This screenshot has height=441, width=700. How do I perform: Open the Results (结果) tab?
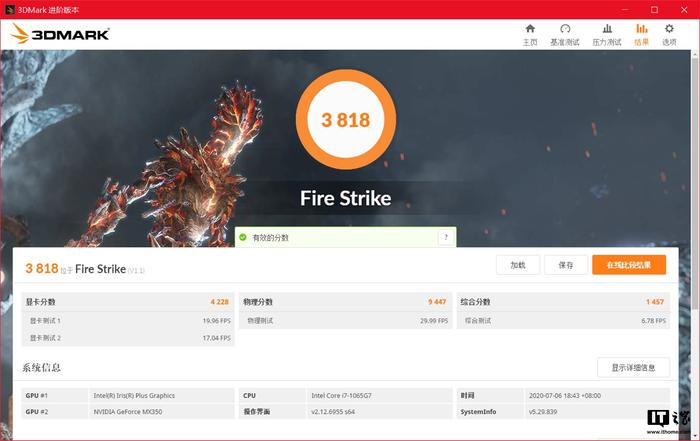[x=642, y=35]
